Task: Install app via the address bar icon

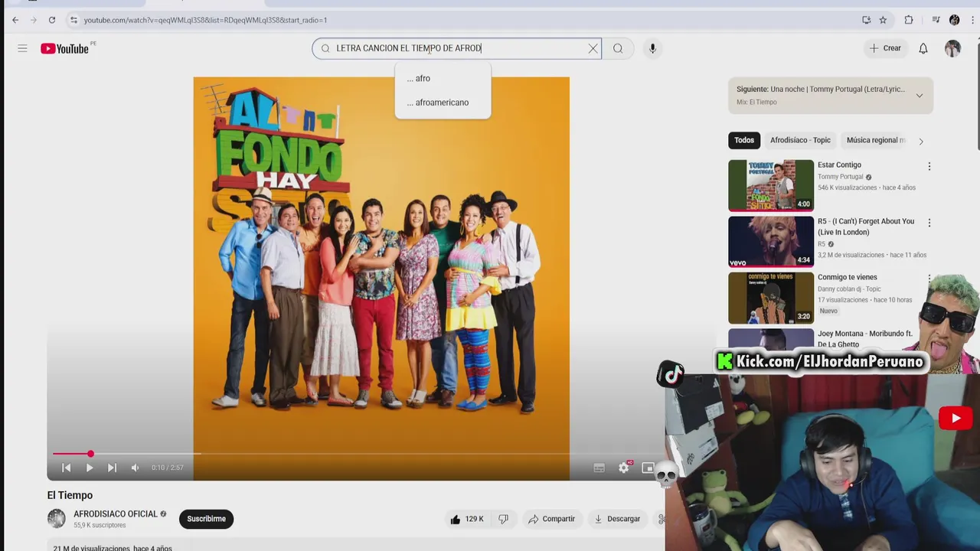Action: (866, 20)
